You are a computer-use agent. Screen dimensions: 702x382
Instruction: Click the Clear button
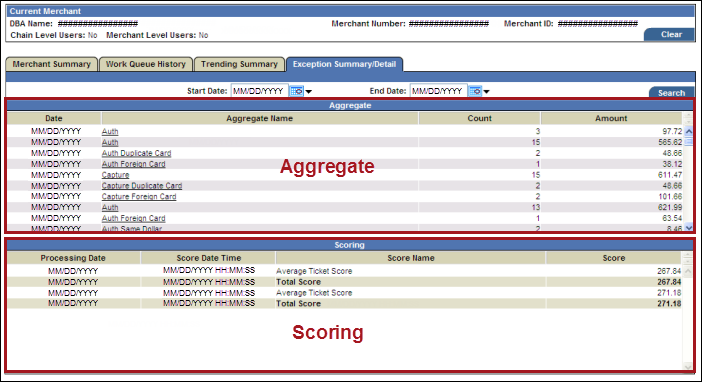(x=670, y=34)
